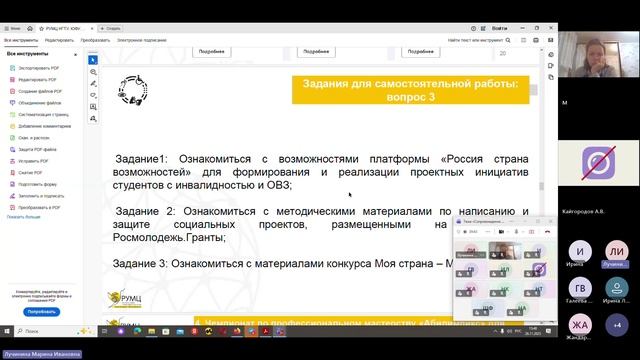Open Добавление комментариев tool
Screen dimensions: 640x360
coord(40,127)
